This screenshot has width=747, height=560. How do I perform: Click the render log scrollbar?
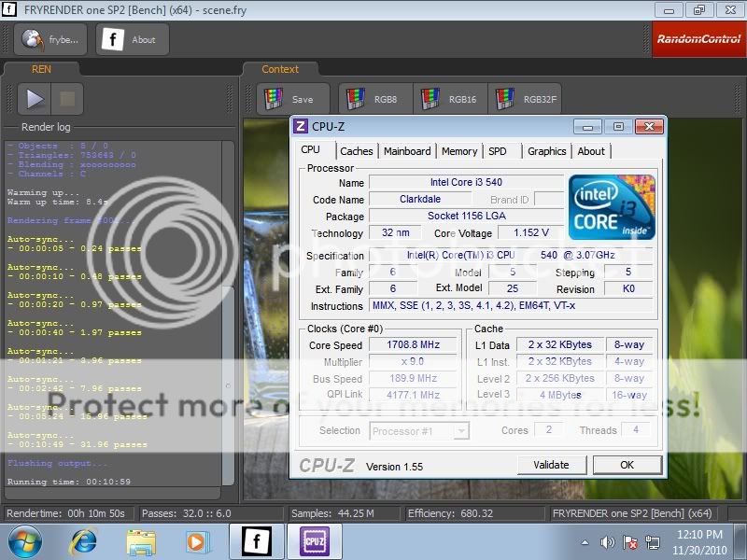pos(229,385)
